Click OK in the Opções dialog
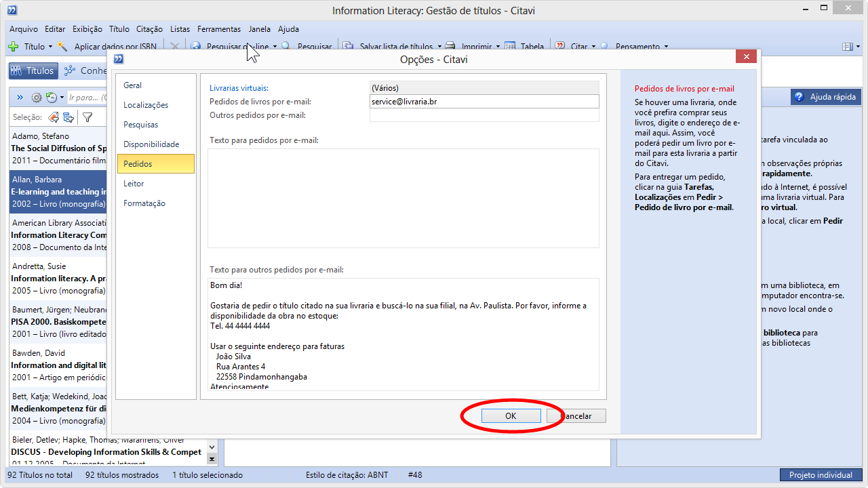The image size is (868, 488). 511,416
